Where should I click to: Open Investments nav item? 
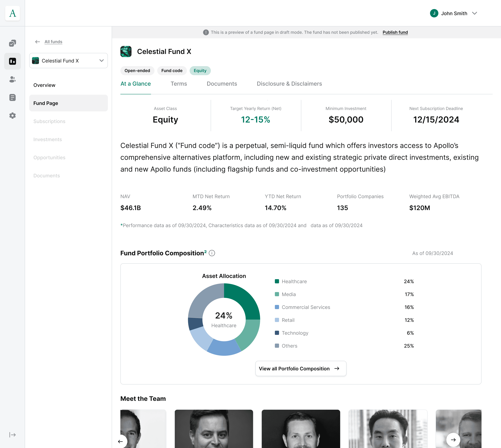[x=68, y=139]
